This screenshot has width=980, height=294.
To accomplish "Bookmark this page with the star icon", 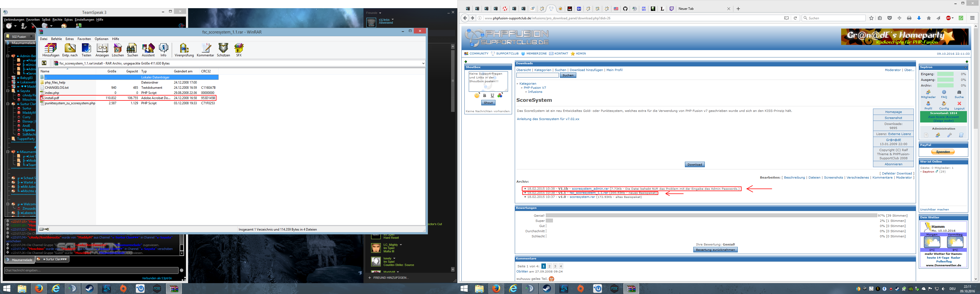I will pyautogui.click(x=871, y=18).
